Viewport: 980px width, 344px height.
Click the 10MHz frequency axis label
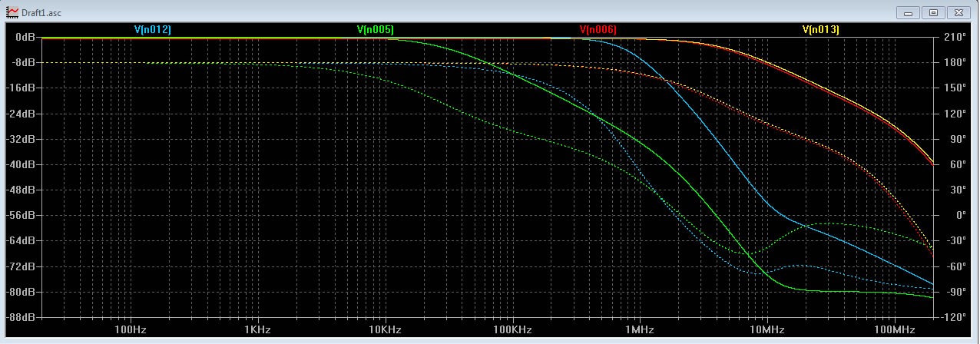coord(767,330)
